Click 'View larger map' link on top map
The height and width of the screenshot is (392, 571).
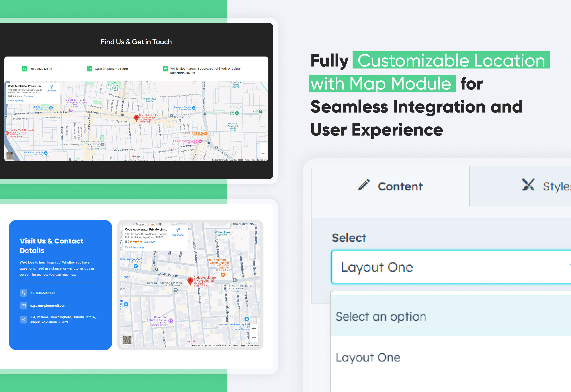click(x=16, y=101)
